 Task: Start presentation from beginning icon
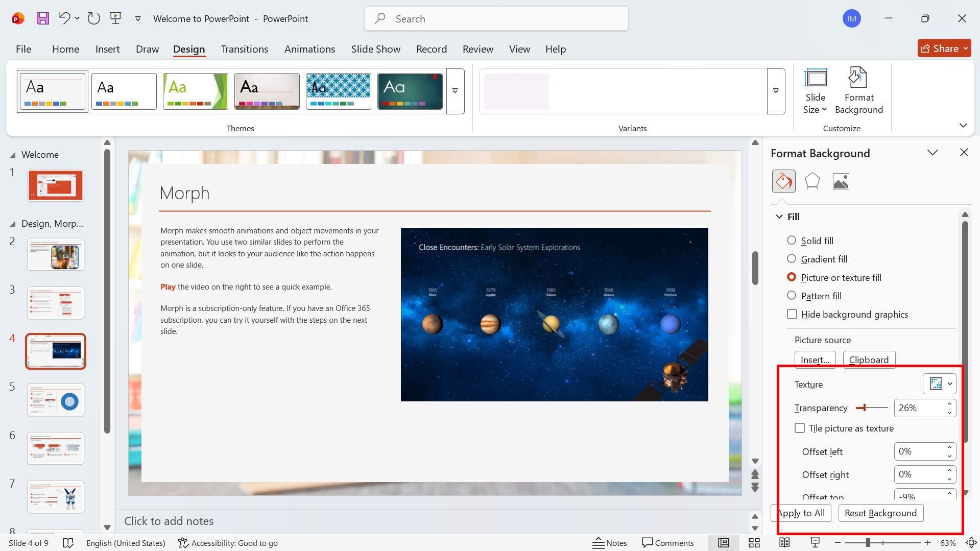pyautogui.click(x=116, y=19)
